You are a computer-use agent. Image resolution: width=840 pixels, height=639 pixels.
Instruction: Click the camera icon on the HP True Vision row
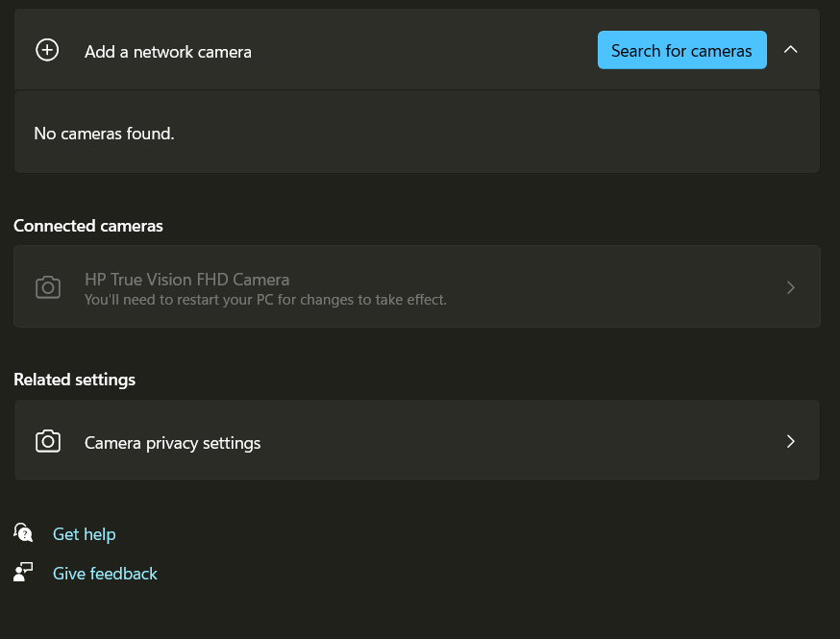click(x=48, y=286)
